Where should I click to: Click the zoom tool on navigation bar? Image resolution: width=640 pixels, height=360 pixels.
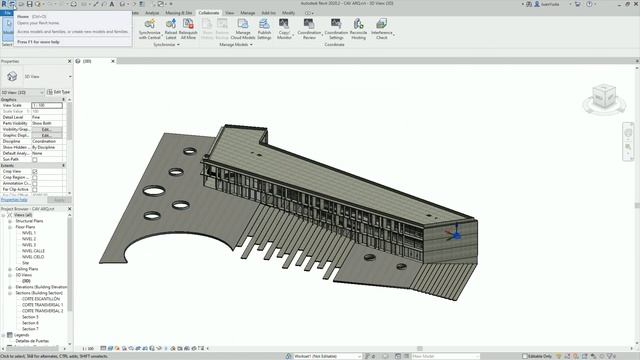[x=628, y=147]
